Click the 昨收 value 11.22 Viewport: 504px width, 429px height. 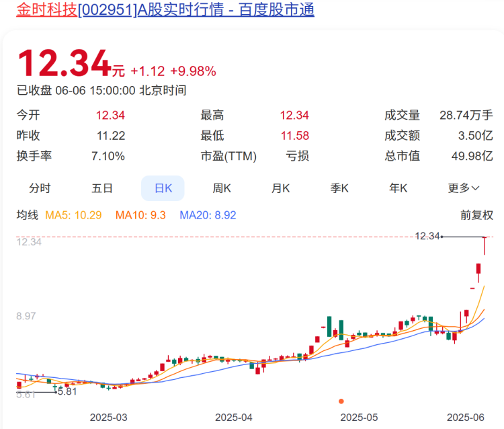[x=111, y=135]
